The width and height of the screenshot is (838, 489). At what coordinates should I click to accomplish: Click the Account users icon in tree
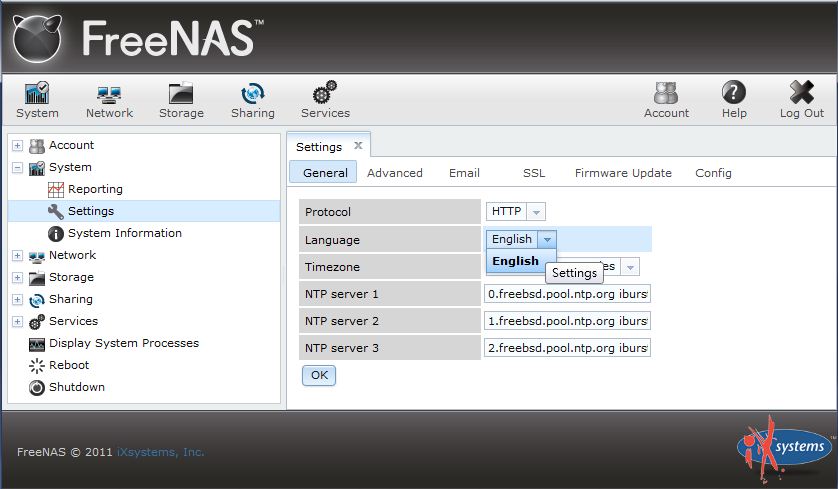click(x=37, y=145)
